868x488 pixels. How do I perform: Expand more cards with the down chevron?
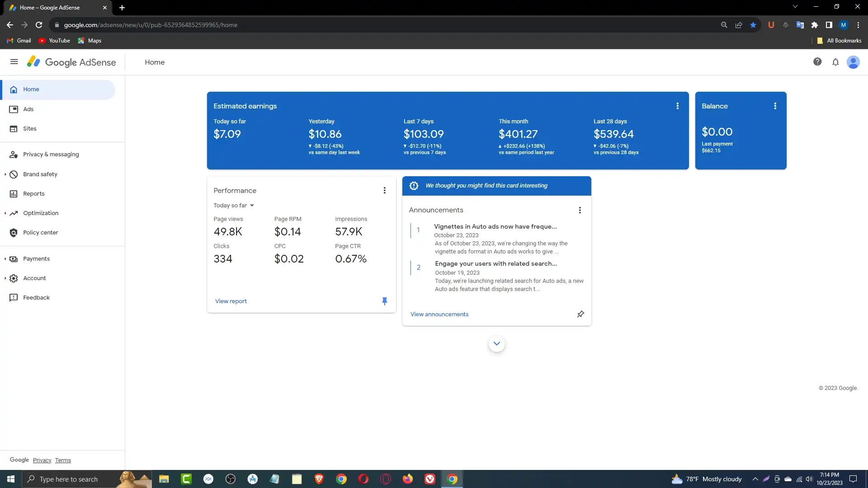click(x=496, y=344)
